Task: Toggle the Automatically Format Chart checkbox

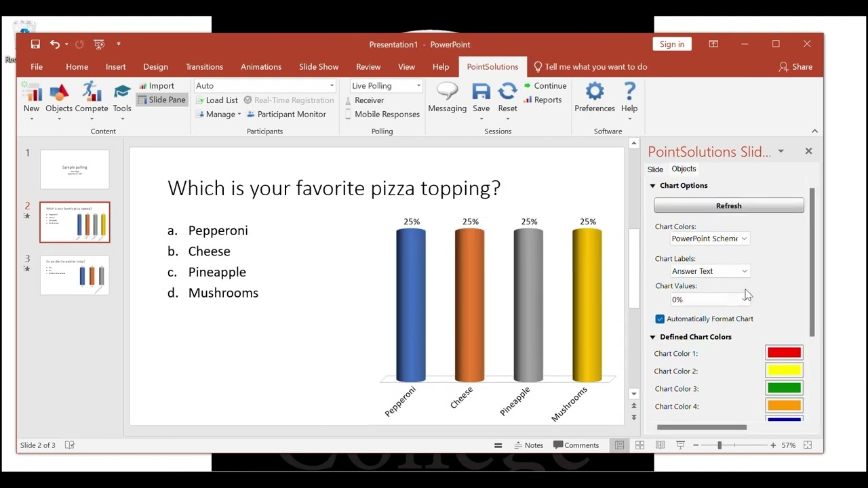Action: pos(660,319)
